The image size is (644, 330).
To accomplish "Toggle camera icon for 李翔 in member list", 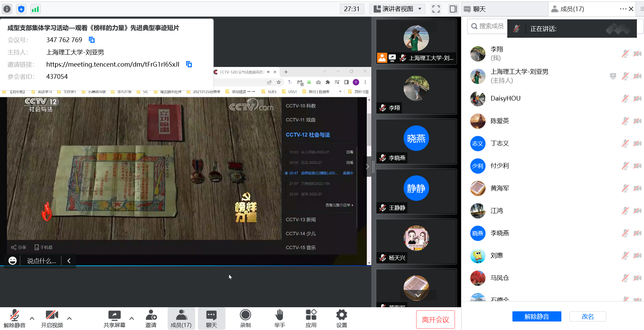I will 637,54.
